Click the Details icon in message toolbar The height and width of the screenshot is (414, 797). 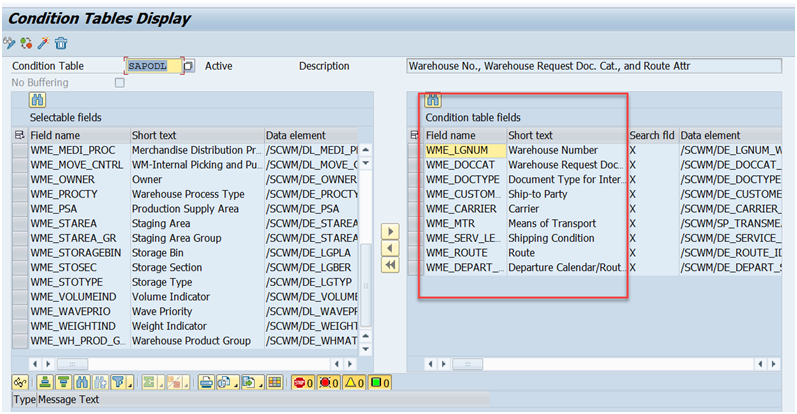tap(20, 382)
